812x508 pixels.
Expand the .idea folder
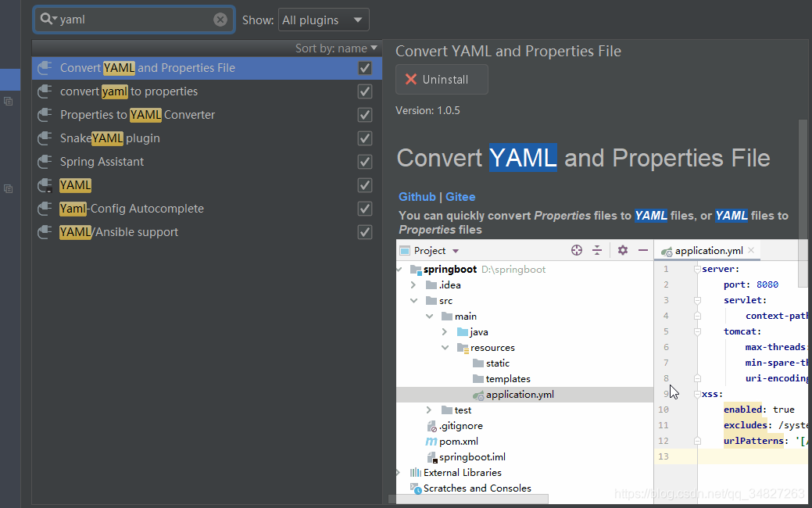coord(413,284)
